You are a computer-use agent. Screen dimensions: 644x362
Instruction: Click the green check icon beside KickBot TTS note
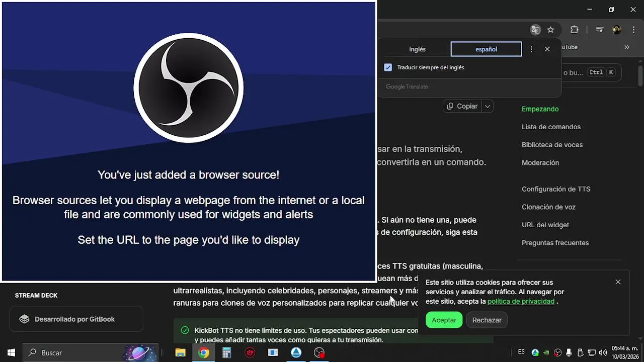tap(185, 330)
